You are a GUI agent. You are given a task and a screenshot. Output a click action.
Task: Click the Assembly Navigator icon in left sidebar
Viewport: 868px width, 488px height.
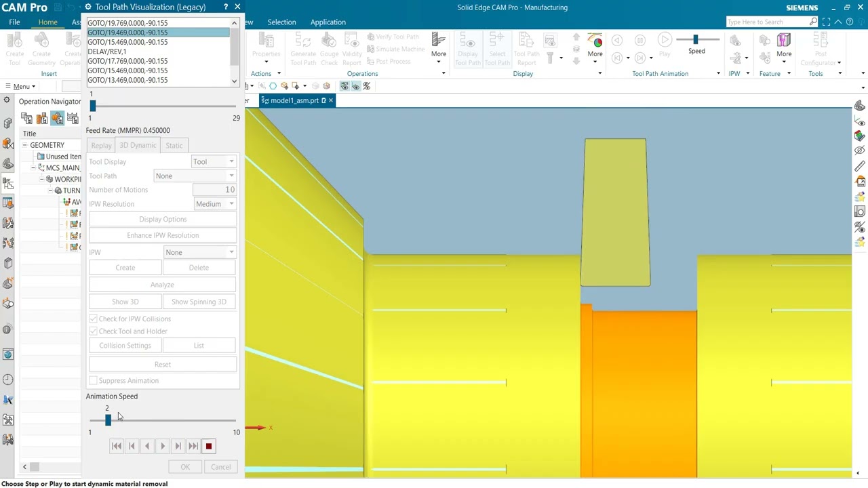(8, 123)
